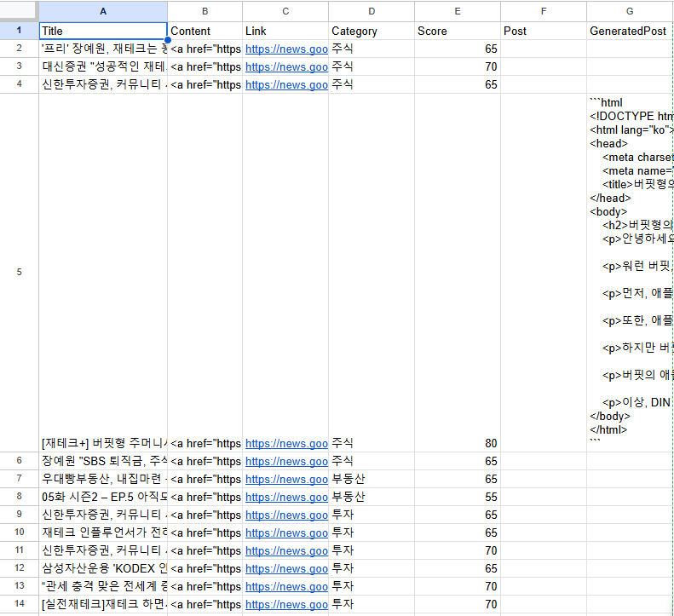Viewport: 674px width, 616px height.
Task: Select empty Post cell in row 5
Action: pos(544,273)
